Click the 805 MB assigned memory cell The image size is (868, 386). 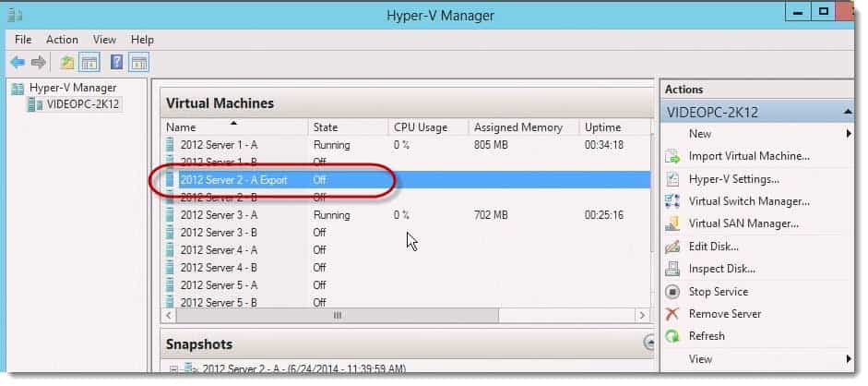[x=491, y=145]
